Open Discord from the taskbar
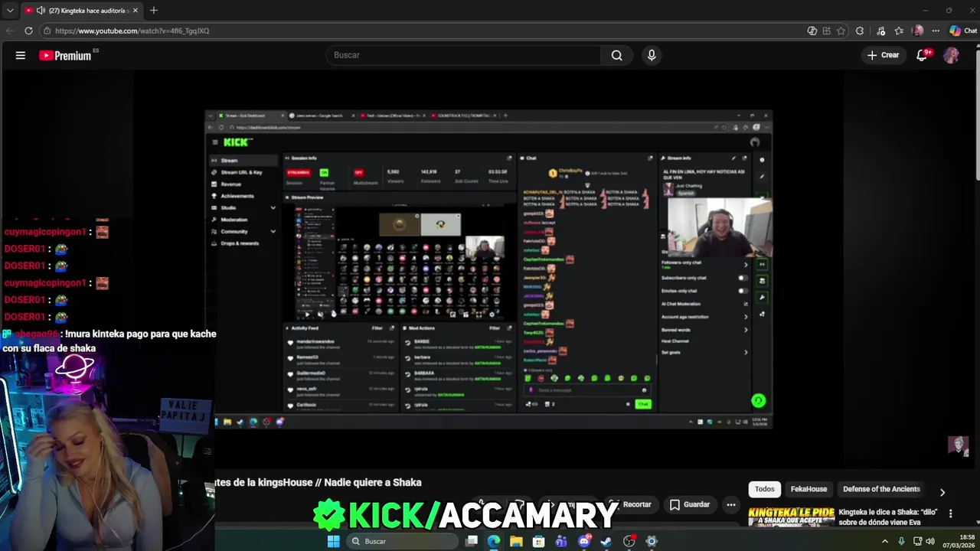This screenshot has width=980, height=551. click(x=584, y=541)
